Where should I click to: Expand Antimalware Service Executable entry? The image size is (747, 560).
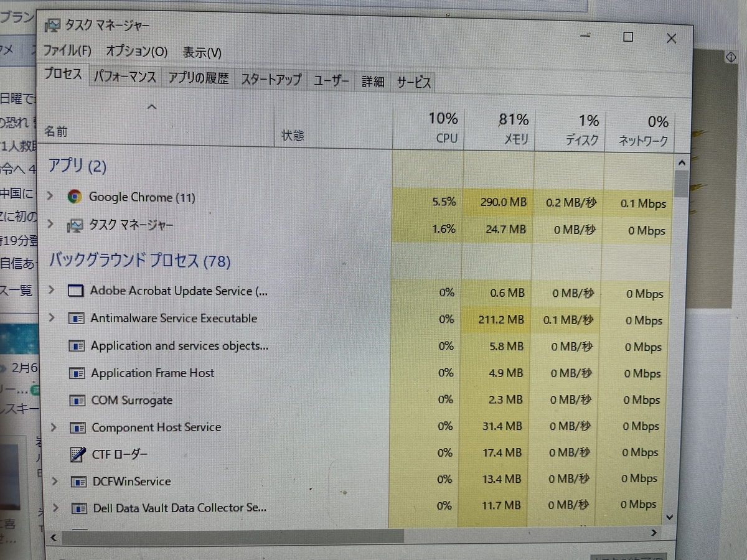tap(52, 317)
